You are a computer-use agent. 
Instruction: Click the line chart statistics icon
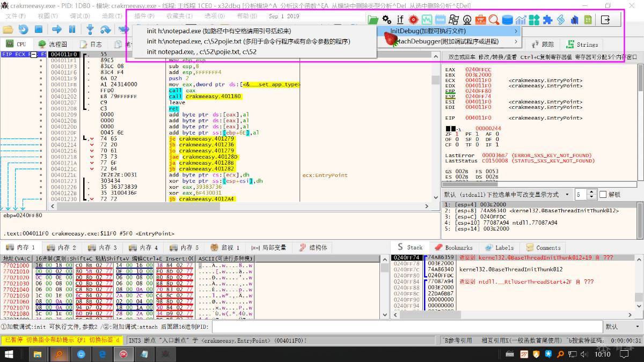521,20
